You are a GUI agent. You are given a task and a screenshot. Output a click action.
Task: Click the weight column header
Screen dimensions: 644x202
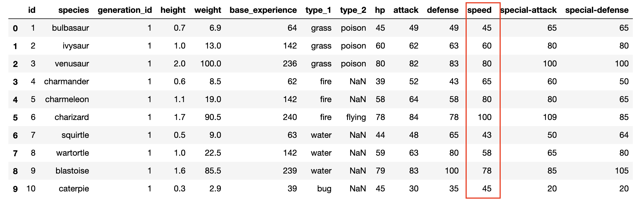[208, 10]
